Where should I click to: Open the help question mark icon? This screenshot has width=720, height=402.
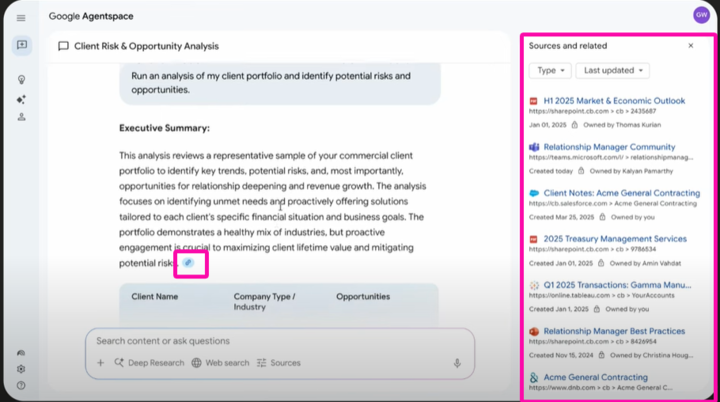(21, 385)
